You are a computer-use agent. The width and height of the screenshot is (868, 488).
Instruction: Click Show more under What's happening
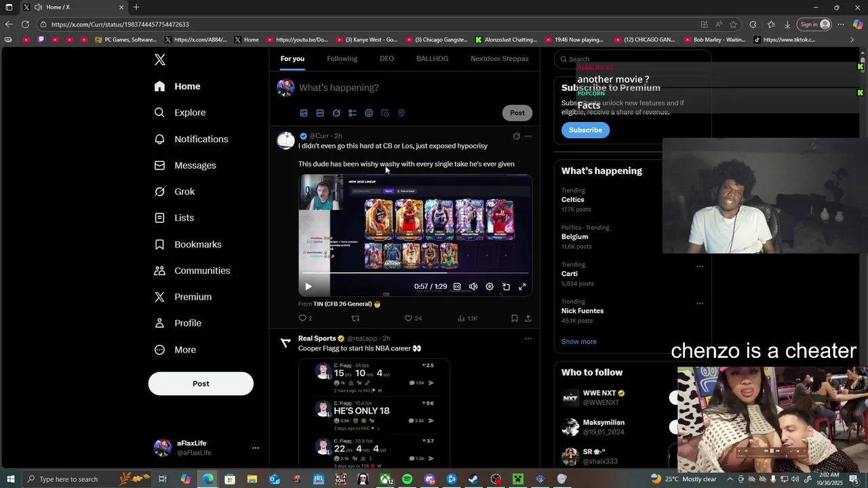[x=579, y=342]
